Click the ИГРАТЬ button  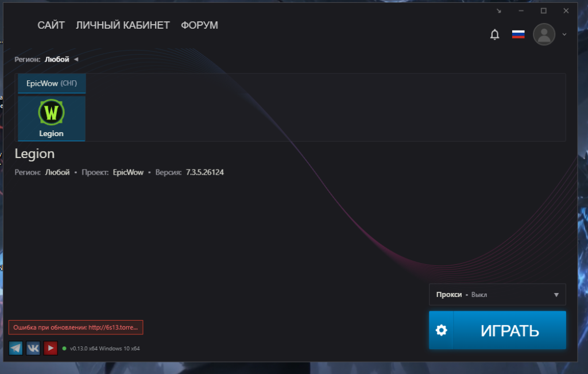(x=509, y=330)
